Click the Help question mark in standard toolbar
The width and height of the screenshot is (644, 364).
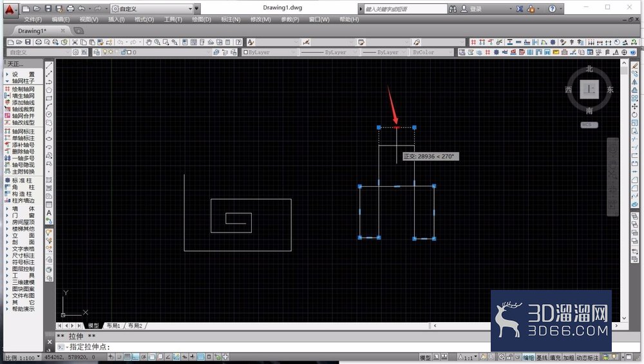click(x=239, y=42)
